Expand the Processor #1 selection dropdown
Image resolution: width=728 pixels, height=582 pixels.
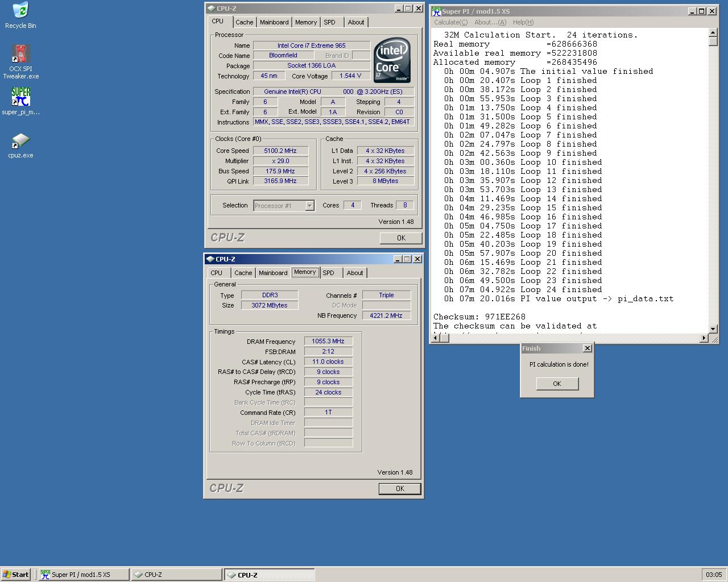310,206
